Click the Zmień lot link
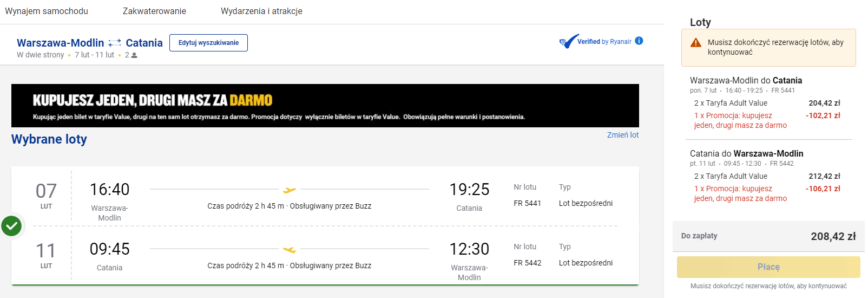The width and height of the screenshot is (868, 298). click(x=623, y=135)
